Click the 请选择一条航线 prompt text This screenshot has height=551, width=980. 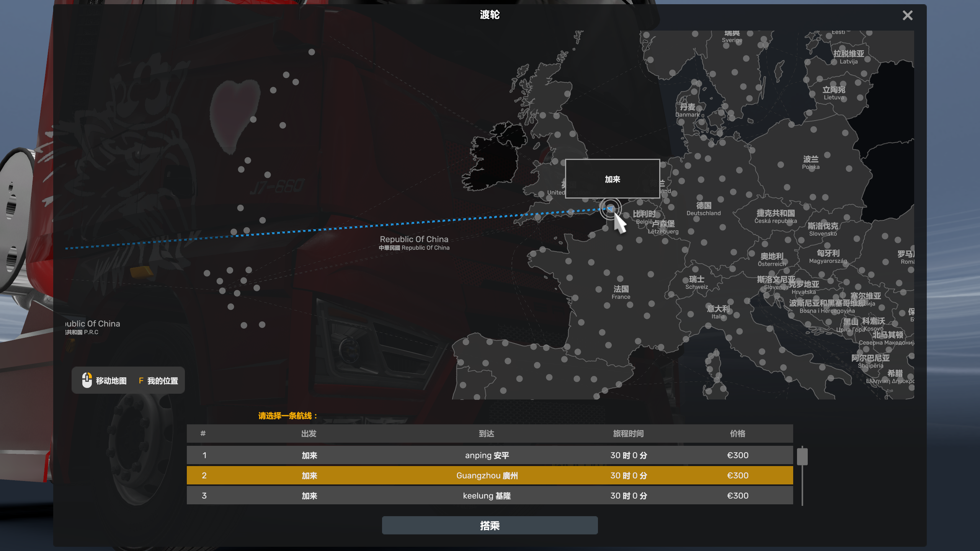[287, 416]
